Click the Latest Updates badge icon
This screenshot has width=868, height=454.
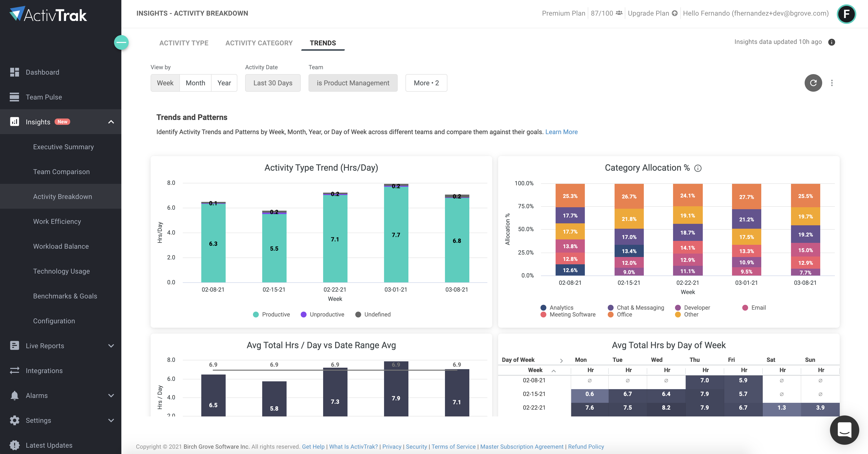14,445
